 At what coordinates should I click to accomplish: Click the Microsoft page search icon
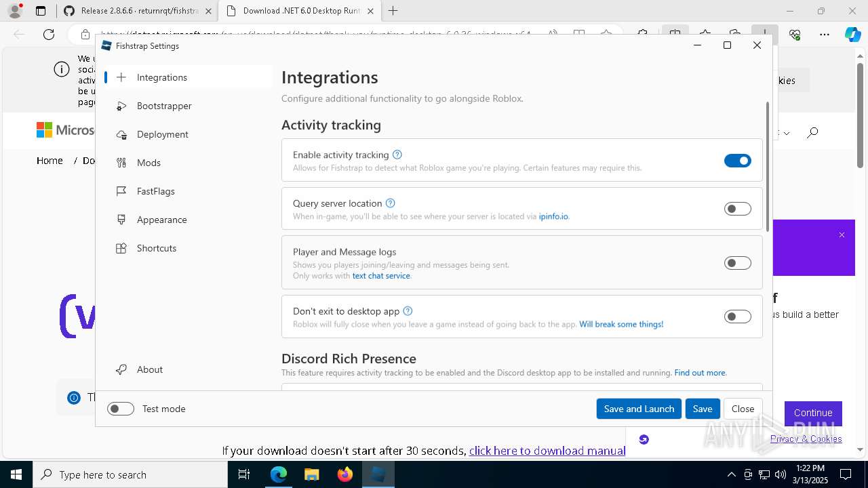812,132
